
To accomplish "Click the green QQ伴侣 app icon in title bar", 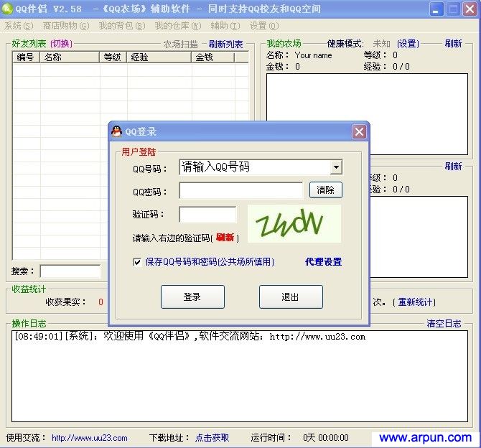I will click(7, 9).
